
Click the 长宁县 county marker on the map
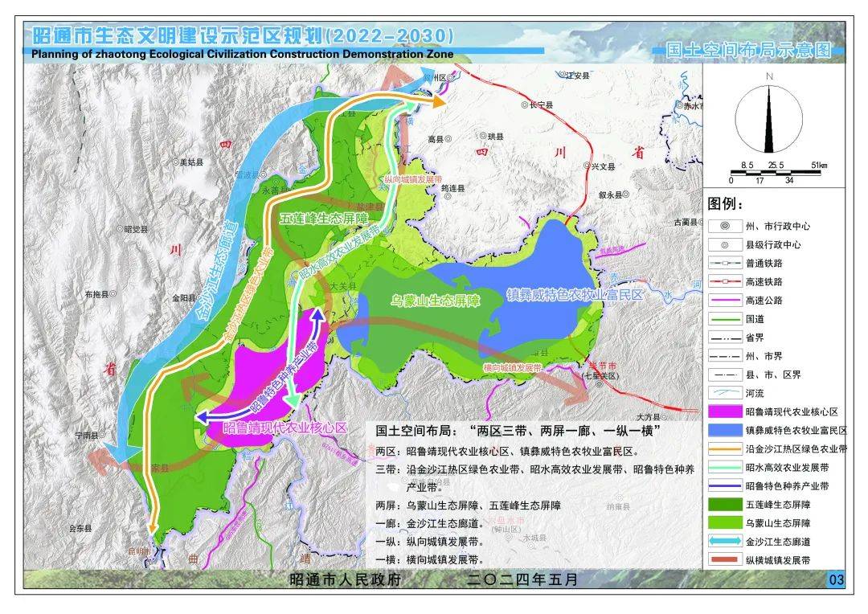(525, 104)
